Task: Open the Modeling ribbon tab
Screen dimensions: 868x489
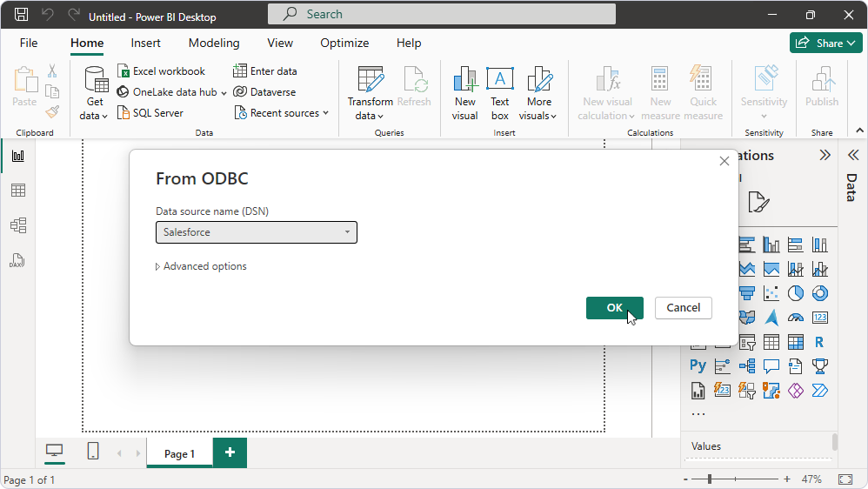Action: (214, 44)
